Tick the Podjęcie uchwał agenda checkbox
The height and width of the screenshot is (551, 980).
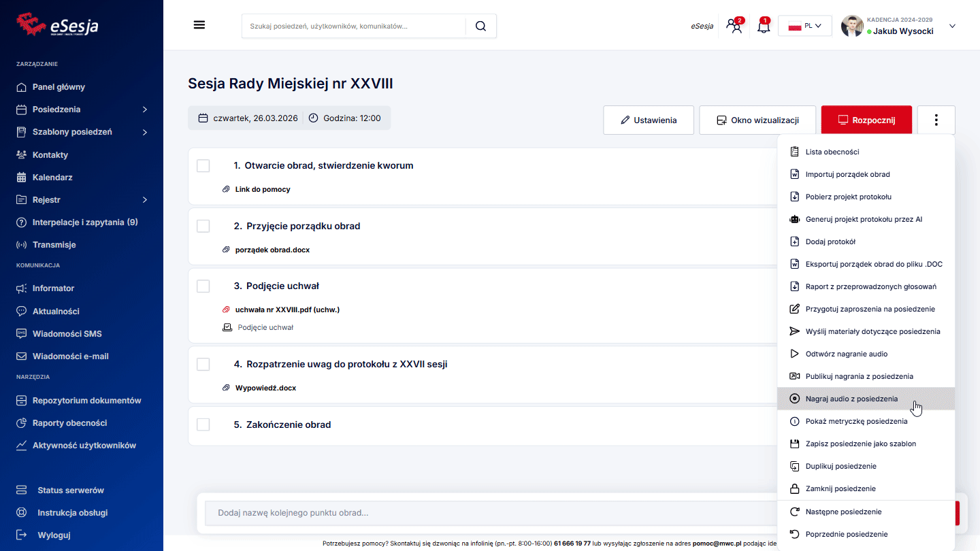(203, 286)
